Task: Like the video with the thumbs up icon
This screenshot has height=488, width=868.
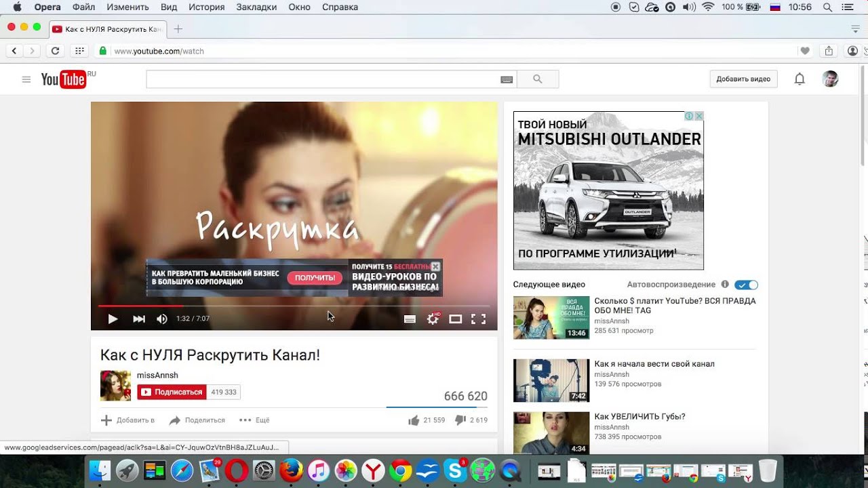Action: [414, 420]
